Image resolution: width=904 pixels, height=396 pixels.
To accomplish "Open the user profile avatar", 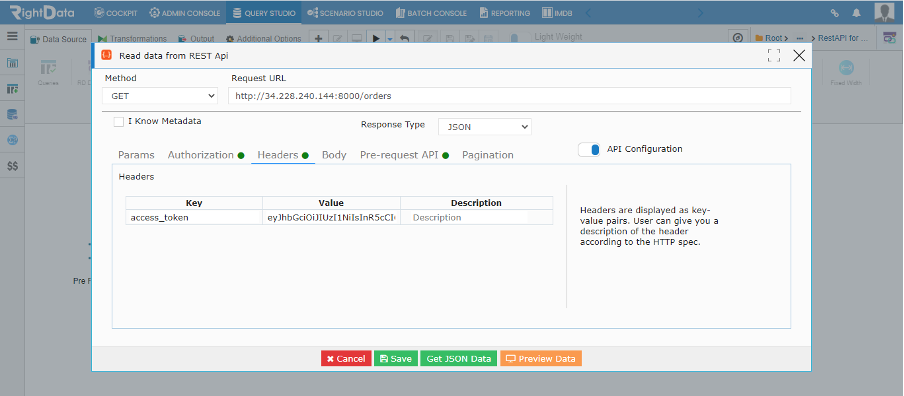I will tap(884, 12).
